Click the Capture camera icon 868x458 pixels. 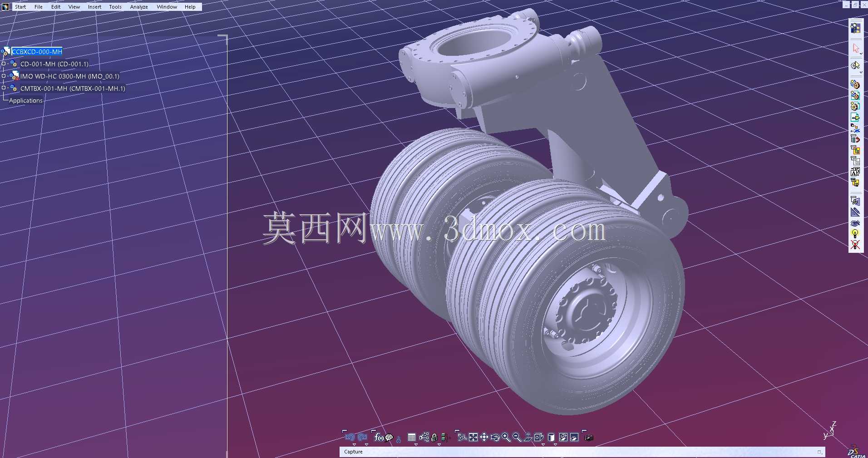pos(589,438)
